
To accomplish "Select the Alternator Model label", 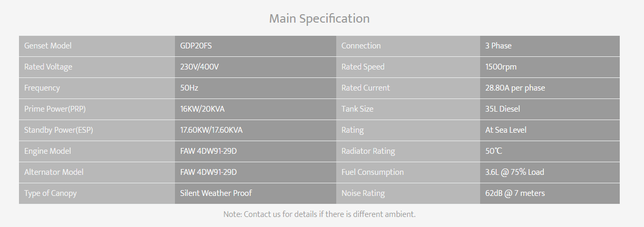I will [54, 172].
